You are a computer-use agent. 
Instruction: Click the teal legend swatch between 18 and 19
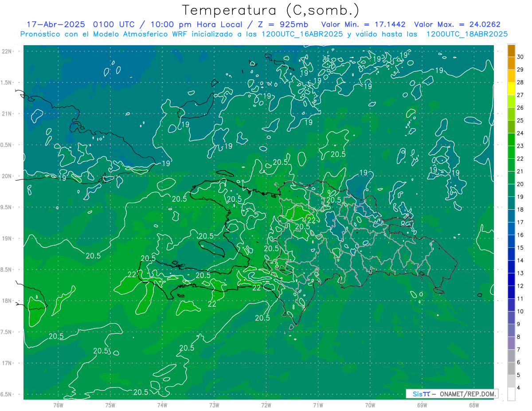tap(511, 203)
